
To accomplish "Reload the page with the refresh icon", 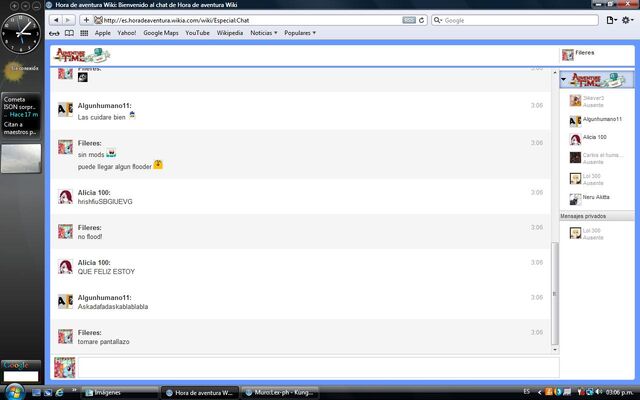I will [421, 20].
